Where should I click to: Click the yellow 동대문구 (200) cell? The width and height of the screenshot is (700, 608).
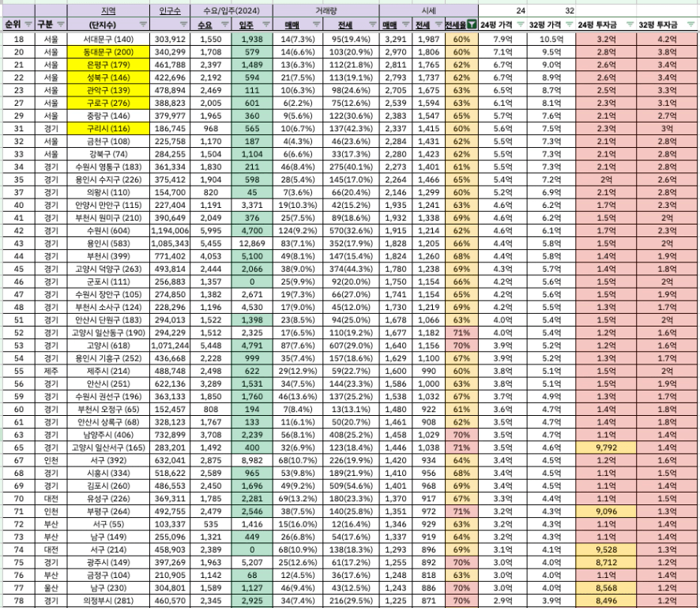pyautogui.click(x=108, y=52)
